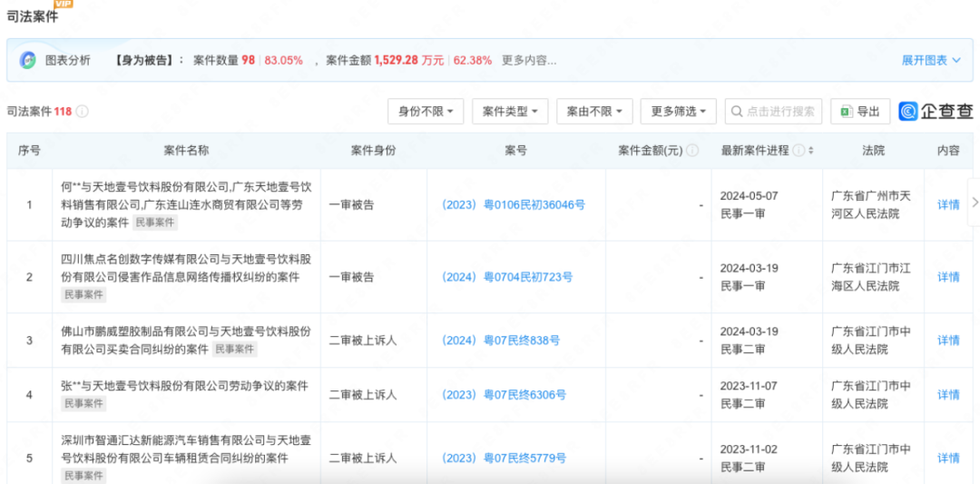Click the right arrow side tab
The width and height of the screenshot is (980, 484).
pyautogui.click(x=974, y=202)
